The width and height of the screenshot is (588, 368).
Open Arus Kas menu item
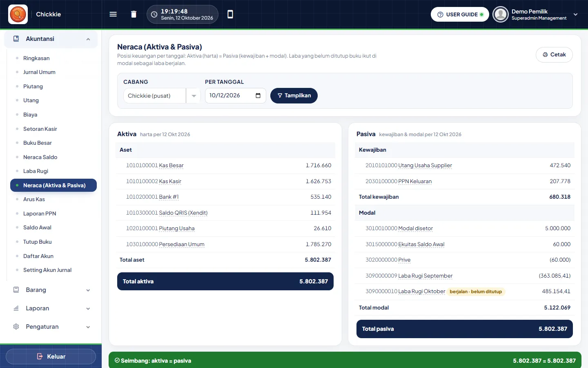(34, 200)
